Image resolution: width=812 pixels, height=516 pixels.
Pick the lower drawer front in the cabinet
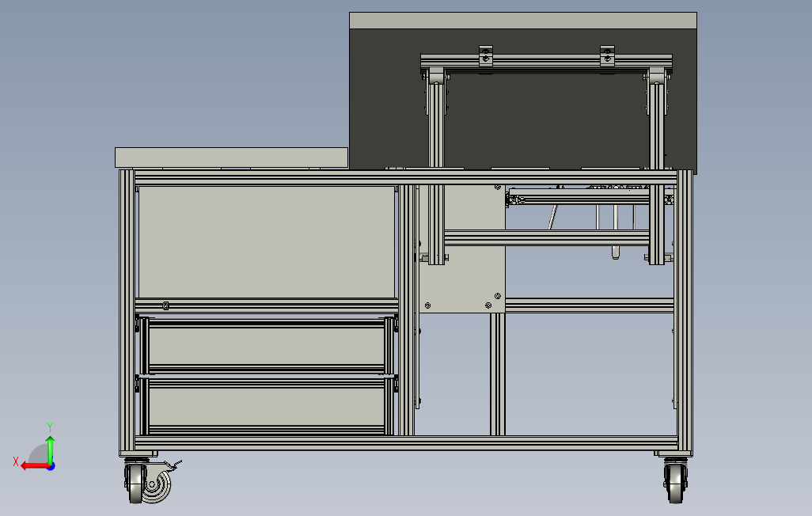pyautogui.click(x=267, y=406)
